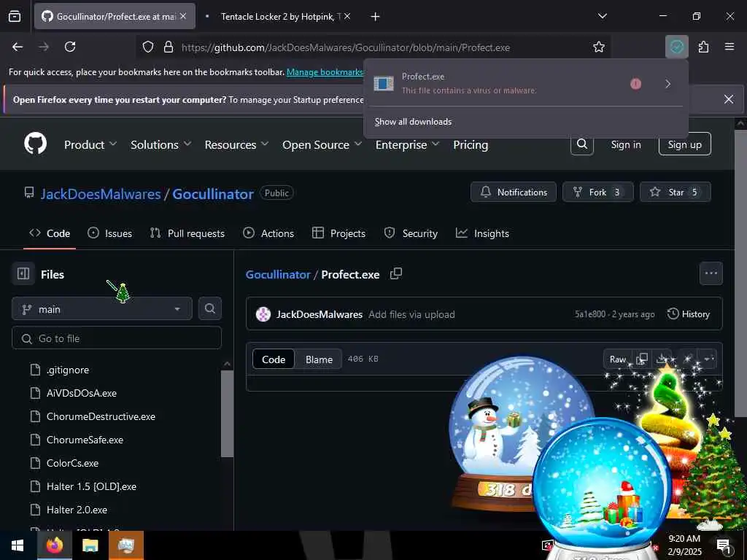Open the Projects tab
The width and height of the screenshot is (747, 560).
pos(338,233)
